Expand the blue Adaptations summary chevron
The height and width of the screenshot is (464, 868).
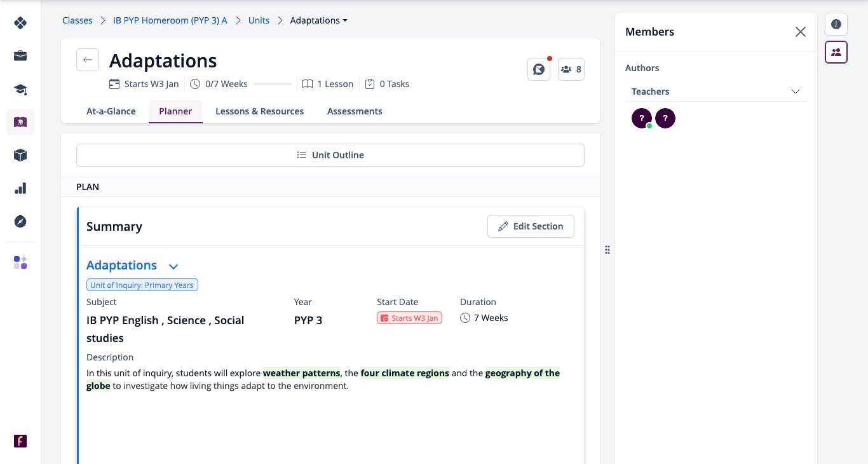(173, 266)
